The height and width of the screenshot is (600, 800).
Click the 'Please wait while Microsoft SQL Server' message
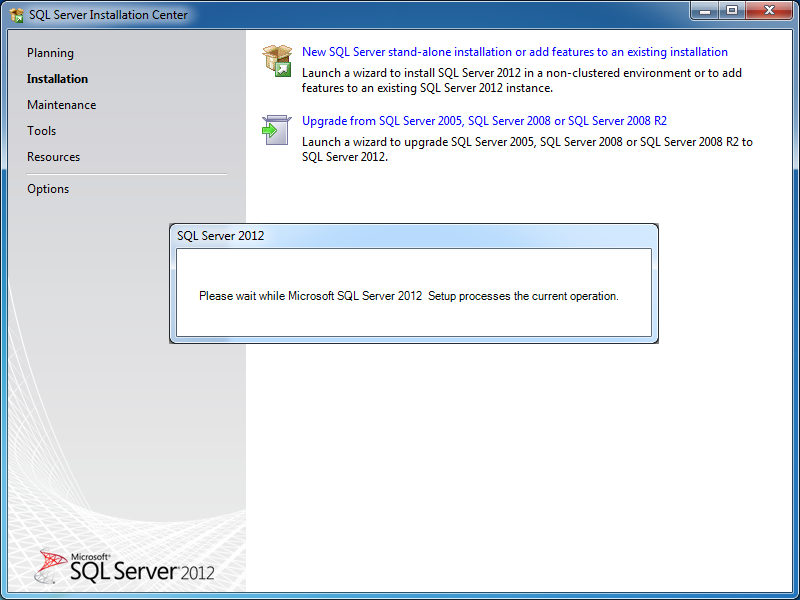[409, 296]
